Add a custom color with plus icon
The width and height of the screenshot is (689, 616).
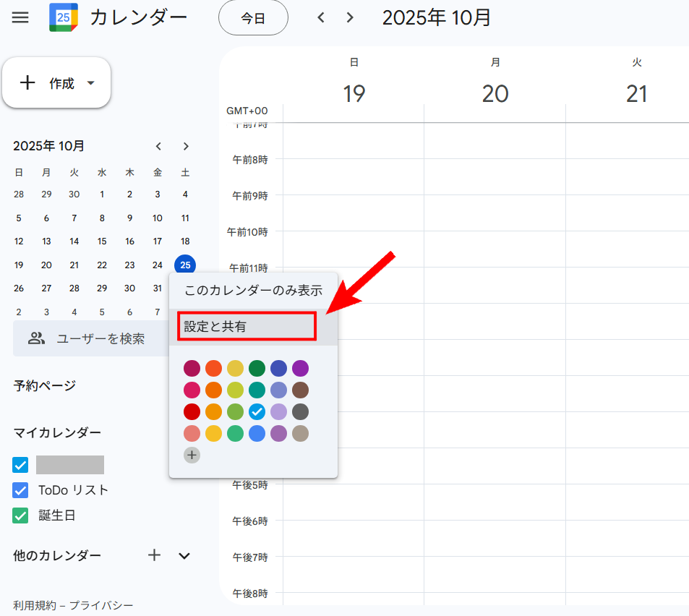[x=192, y=455]
